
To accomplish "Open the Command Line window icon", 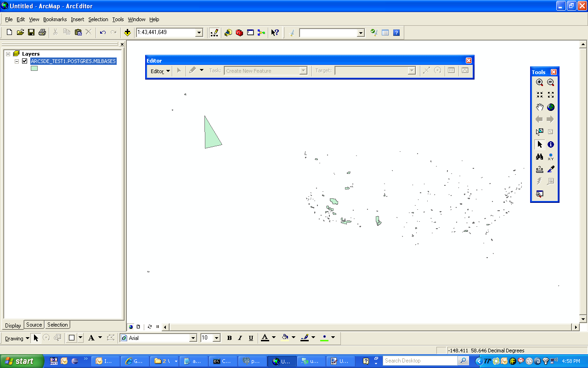I will [x=250, y=32].
